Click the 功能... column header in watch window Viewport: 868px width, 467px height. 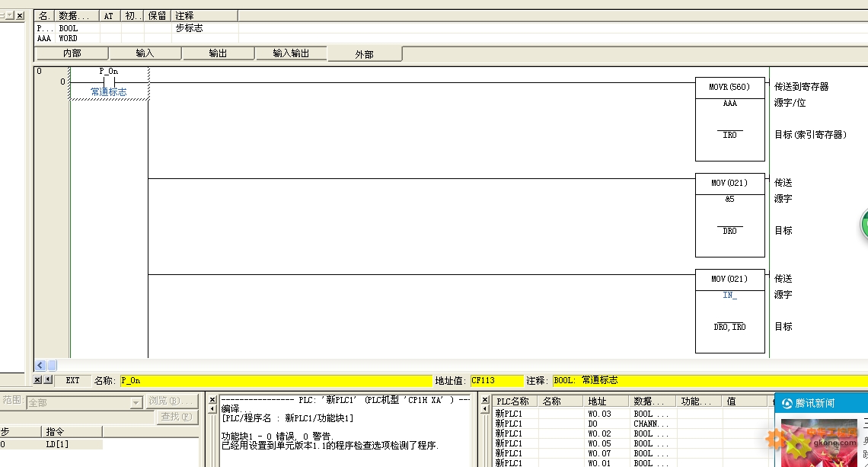pos(699,401)
